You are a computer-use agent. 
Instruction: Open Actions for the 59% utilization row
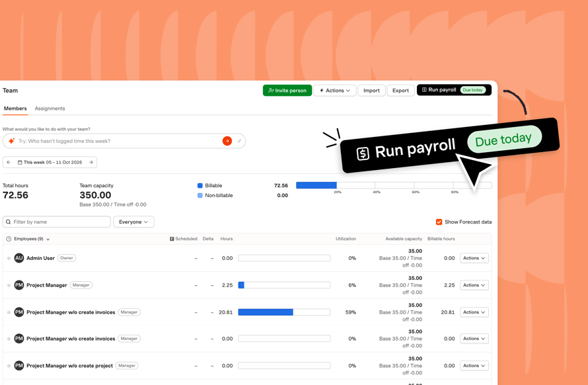coord(474,312)
